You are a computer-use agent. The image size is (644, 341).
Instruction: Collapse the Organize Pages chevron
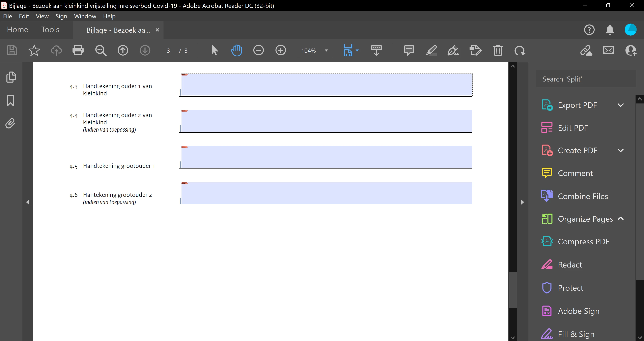tap(620, 219)
